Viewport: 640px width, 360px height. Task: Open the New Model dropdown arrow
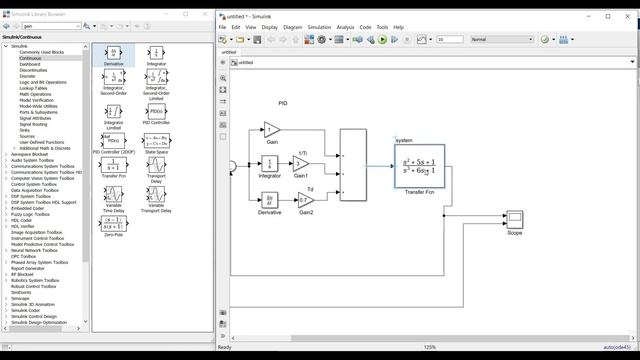coord(231,40)
